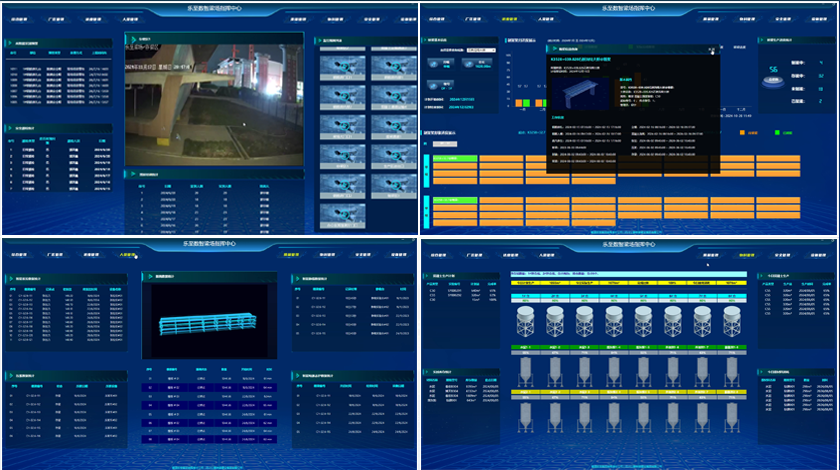Click the first silo in the bottom silo row
Viewport: 840px width, 470px height.
(526, 417)
